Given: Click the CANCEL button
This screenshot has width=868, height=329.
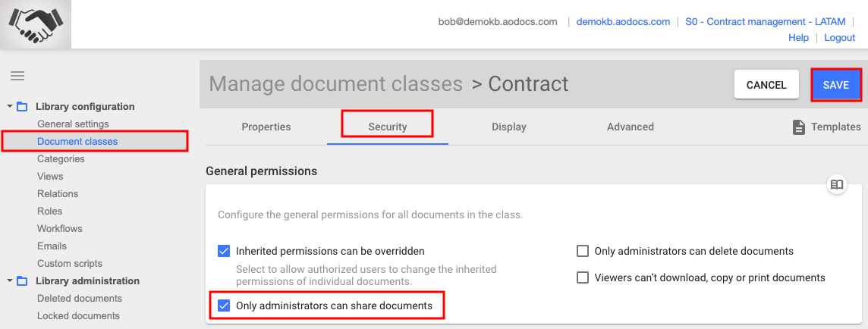Looking at the screenshot, I should pos(766,85).
